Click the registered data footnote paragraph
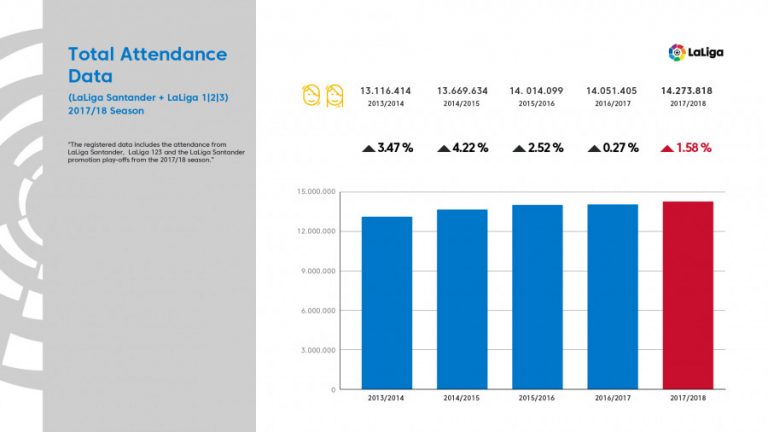The image size is (768, 432). (x=156, y=152)
